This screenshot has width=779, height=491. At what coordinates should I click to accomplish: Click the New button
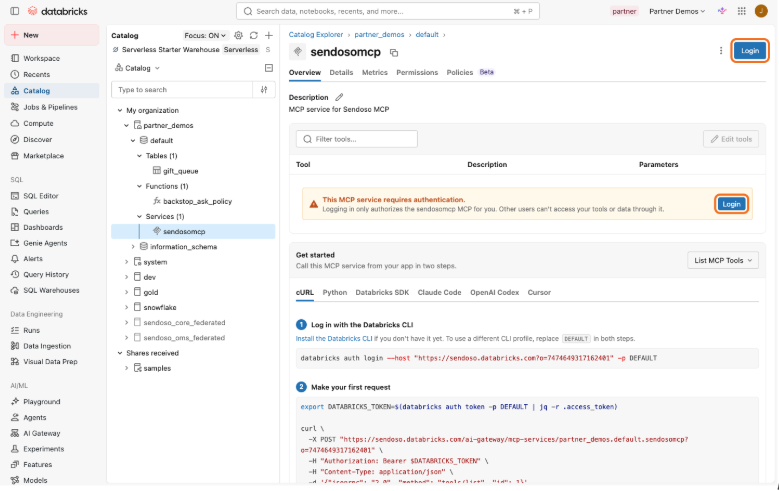(52, 35)
